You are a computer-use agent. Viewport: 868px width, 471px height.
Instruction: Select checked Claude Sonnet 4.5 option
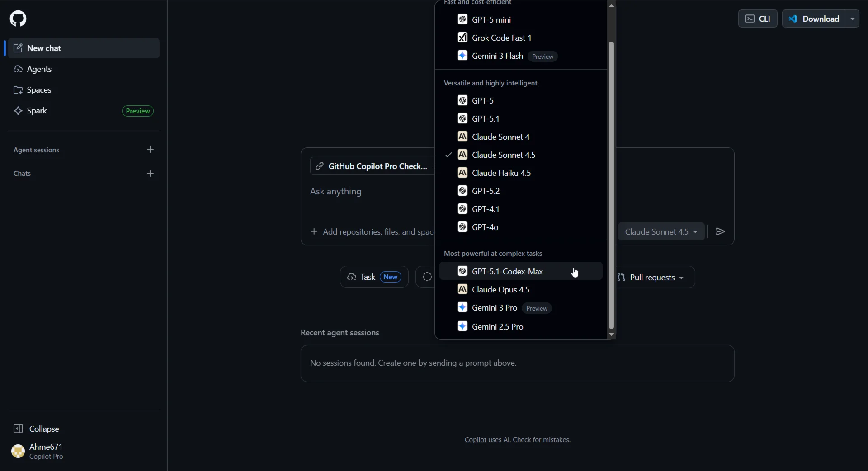(521, 155)
